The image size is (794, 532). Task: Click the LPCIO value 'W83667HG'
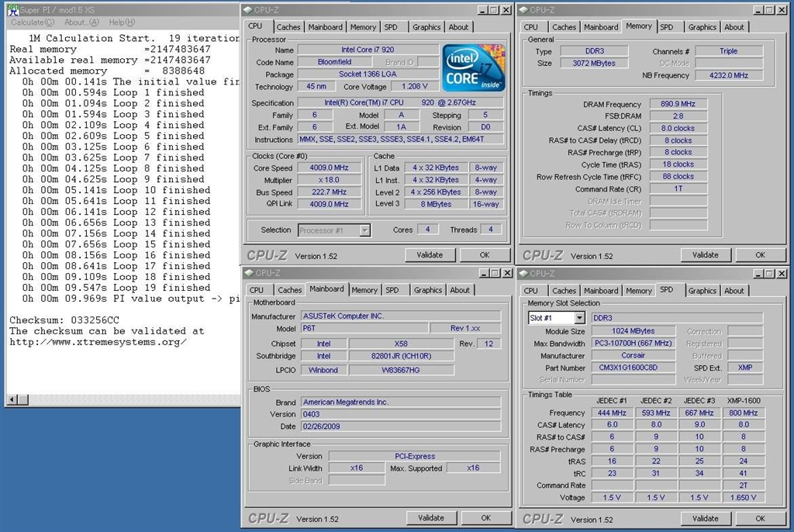[401, 370]
